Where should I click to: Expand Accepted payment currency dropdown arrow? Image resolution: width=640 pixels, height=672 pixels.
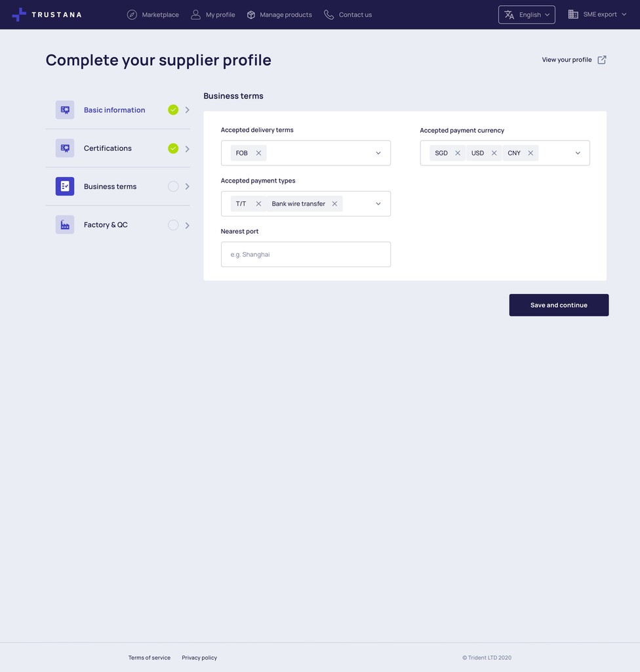tap(578, 153)
